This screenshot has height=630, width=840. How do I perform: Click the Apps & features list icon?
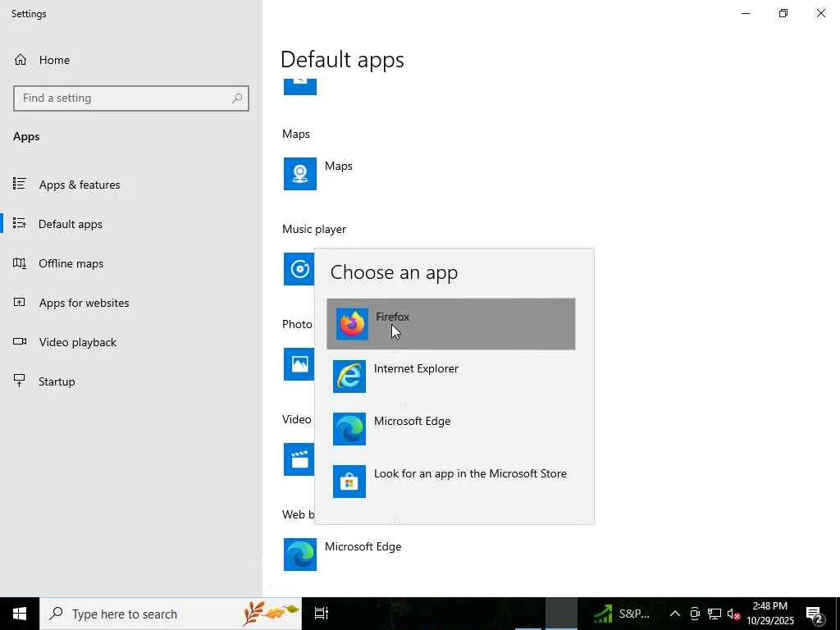[20, 184]
